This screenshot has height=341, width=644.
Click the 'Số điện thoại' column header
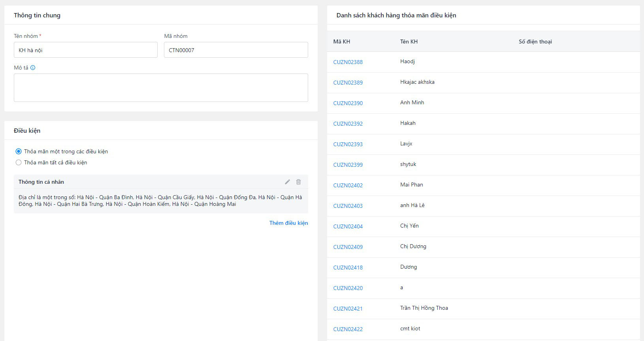(x=535, y=41)
